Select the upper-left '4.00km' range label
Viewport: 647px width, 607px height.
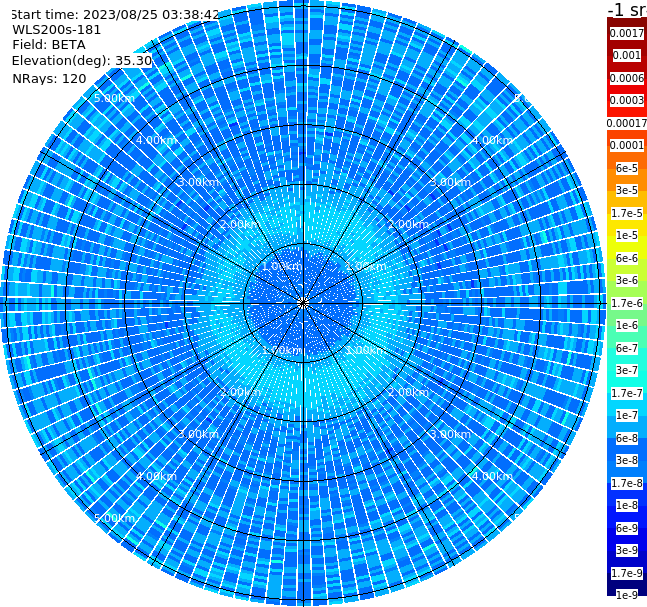coord(156,140)
